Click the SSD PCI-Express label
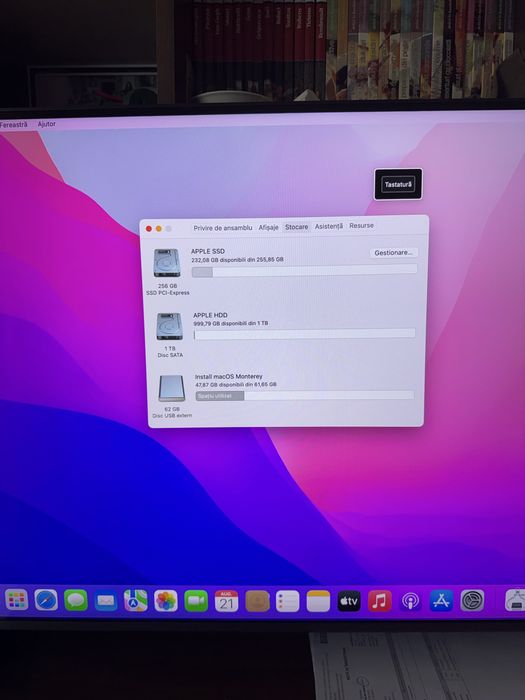 (168, 293)
